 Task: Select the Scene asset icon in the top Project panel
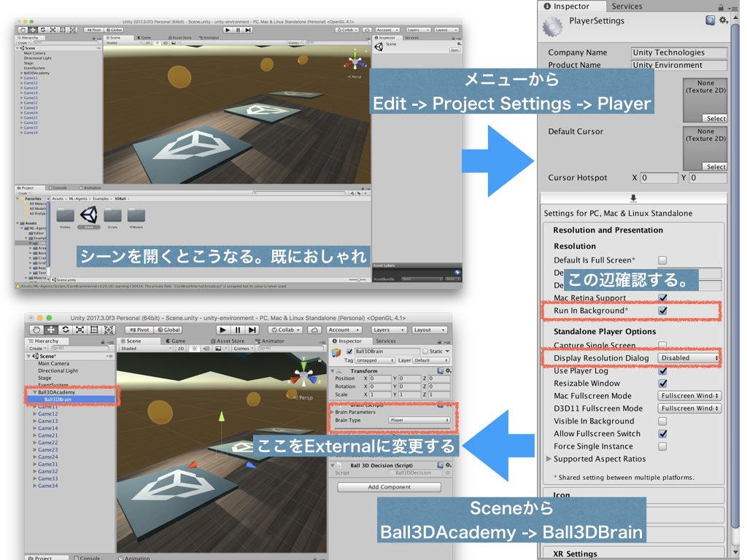coord(88,216)
